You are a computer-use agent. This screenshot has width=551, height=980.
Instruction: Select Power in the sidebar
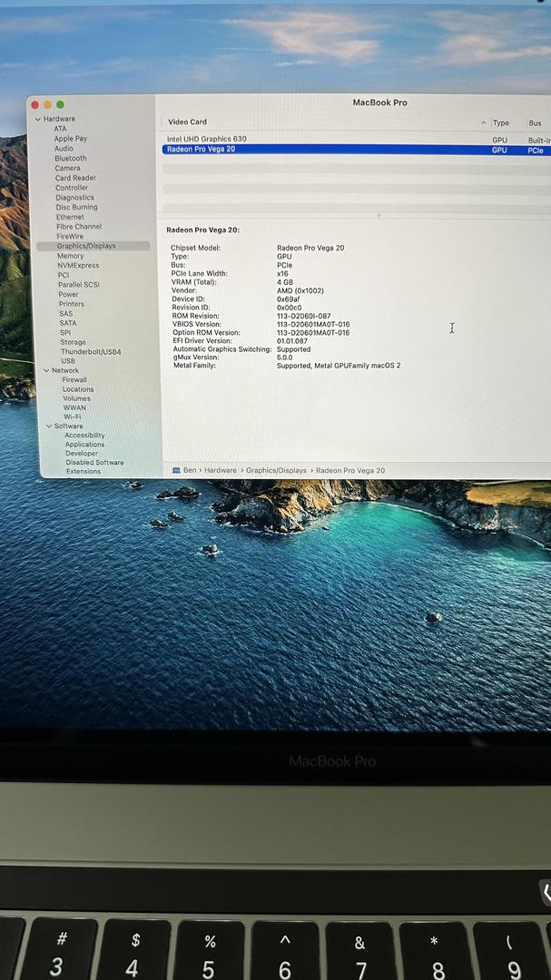[x=69, y=294]
